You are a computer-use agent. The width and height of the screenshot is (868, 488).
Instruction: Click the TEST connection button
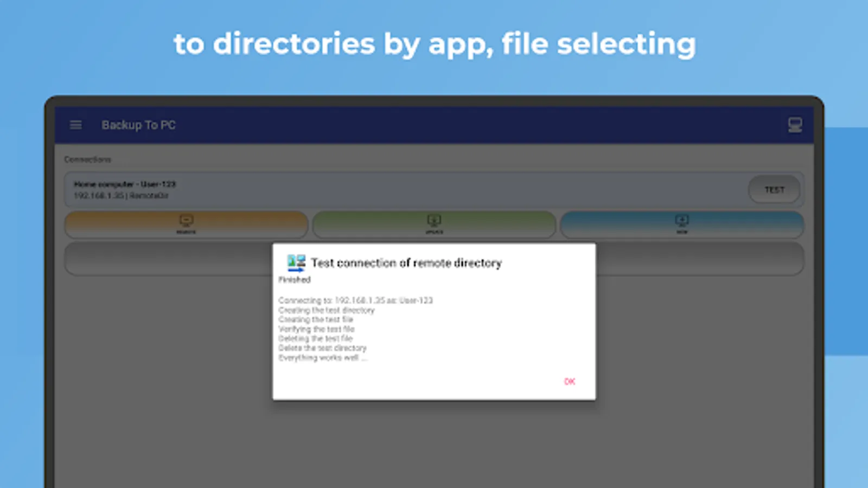pos(774,190)
